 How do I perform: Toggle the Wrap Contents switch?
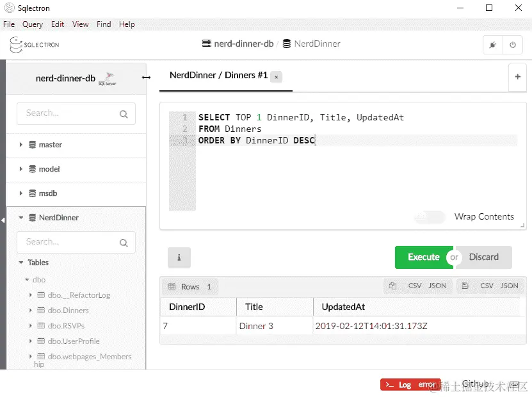[430, 217]
